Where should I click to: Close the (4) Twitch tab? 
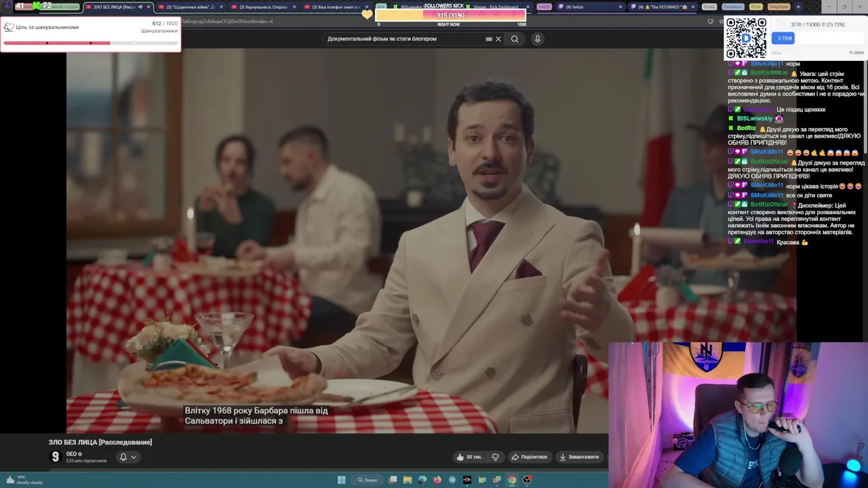(620, 7)
